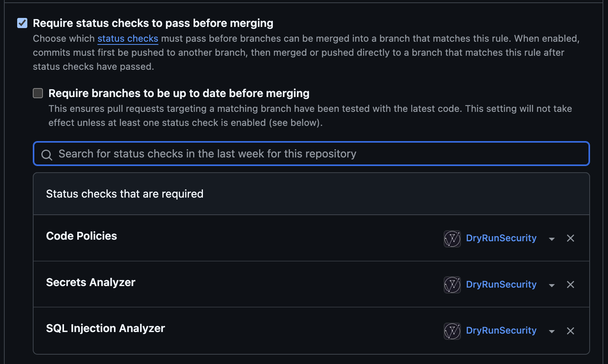Click the DryRunSecurity logo beside Secrets Analyzer
Screen dimensions: 608x364
[x=452, y=285]
